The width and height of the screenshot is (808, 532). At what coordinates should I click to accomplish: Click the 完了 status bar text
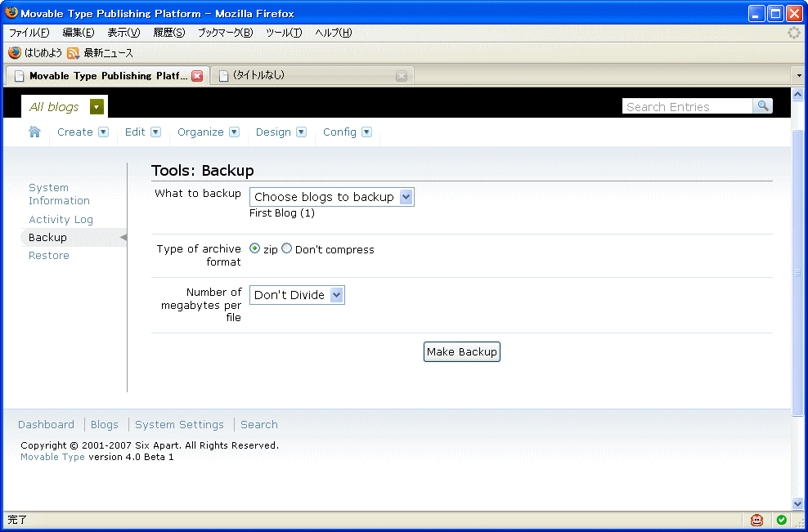[x=17, y=520]
